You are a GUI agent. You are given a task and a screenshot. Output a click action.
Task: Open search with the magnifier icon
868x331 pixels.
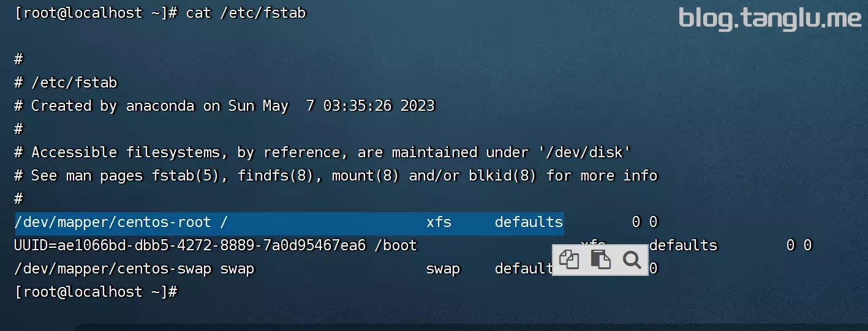[x=632, y=260]
